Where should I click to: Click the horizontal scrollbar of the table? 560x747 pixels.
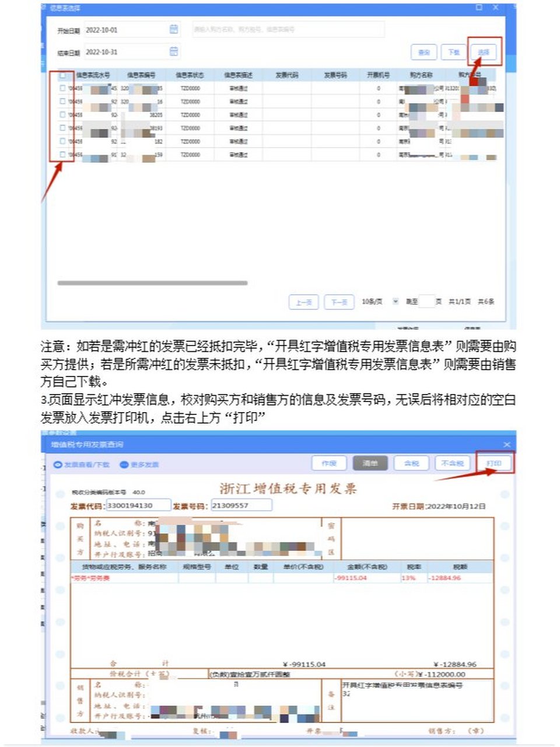pos(153,283)
